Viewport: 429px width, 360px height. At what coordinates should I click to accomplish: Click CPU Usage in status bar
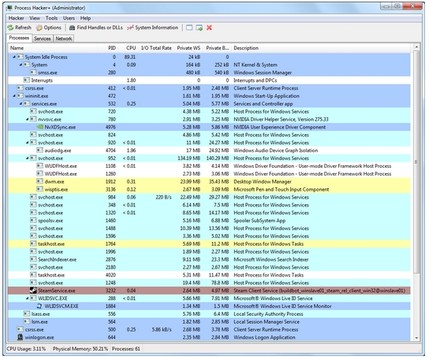point(27,349)
